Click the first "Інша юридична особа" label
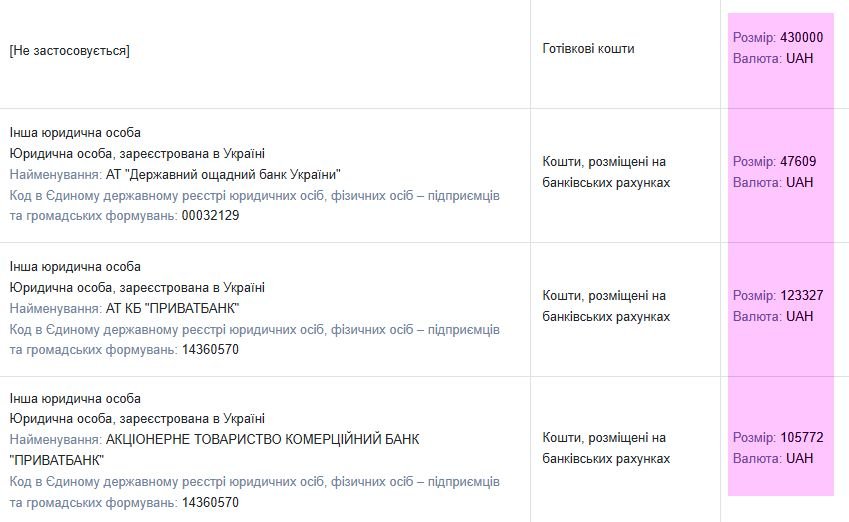 tap(75, 133)
